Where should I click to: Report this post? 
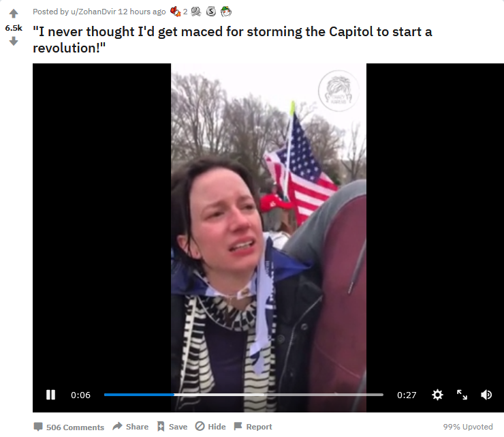coord(253,427)
